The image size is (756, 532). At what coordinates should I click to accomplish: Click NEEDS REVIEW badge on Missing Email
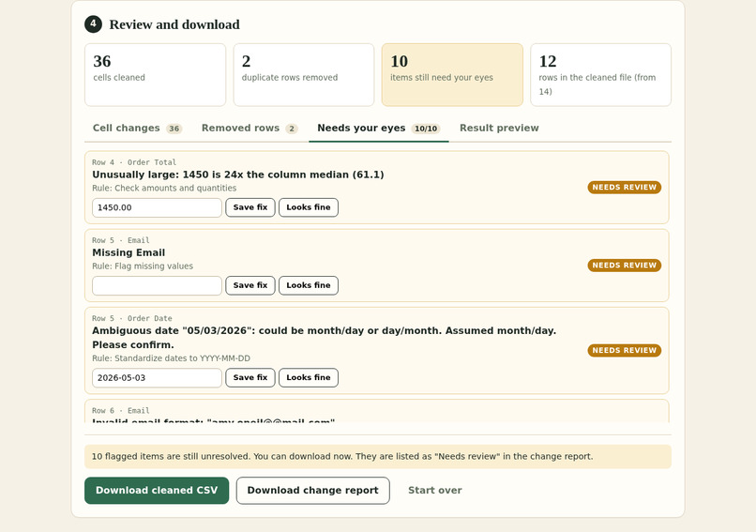click(625, 266)
